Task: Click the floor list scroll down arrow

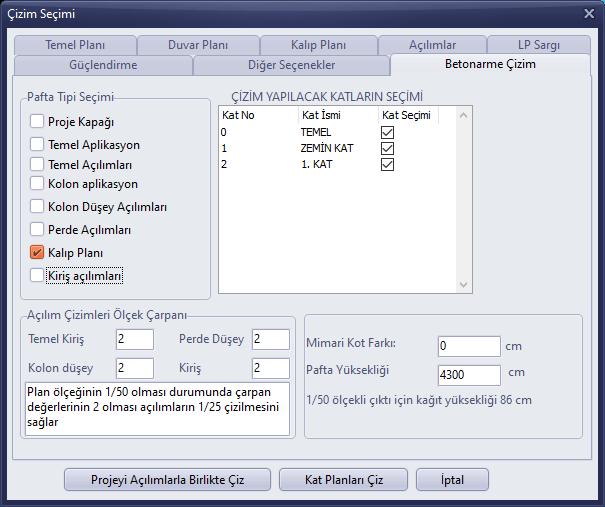Action: [463, 285]
